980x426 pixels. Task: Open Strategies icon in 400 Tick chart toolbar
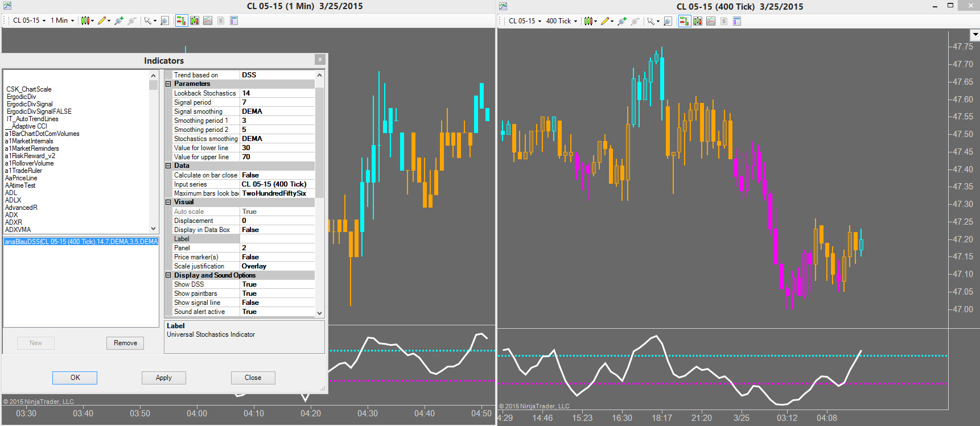(724, 21)
